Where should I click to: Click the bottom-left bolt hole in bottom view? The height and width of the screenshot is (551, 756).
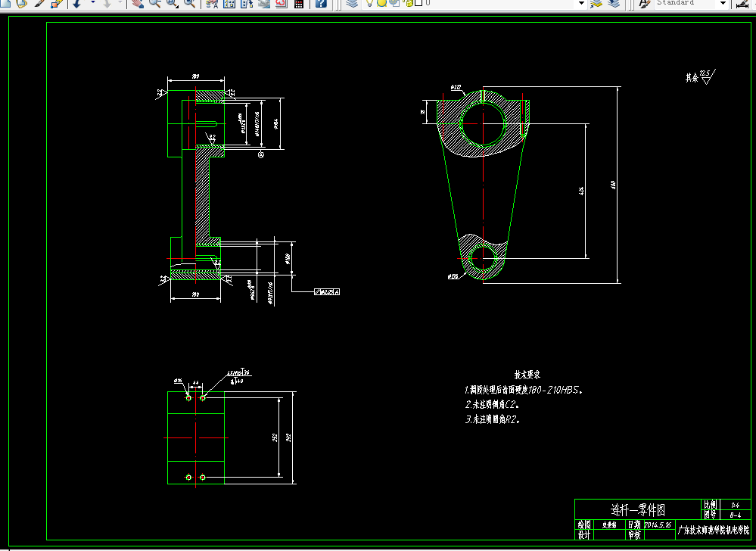pyautogui.click(x=188, y=478)
